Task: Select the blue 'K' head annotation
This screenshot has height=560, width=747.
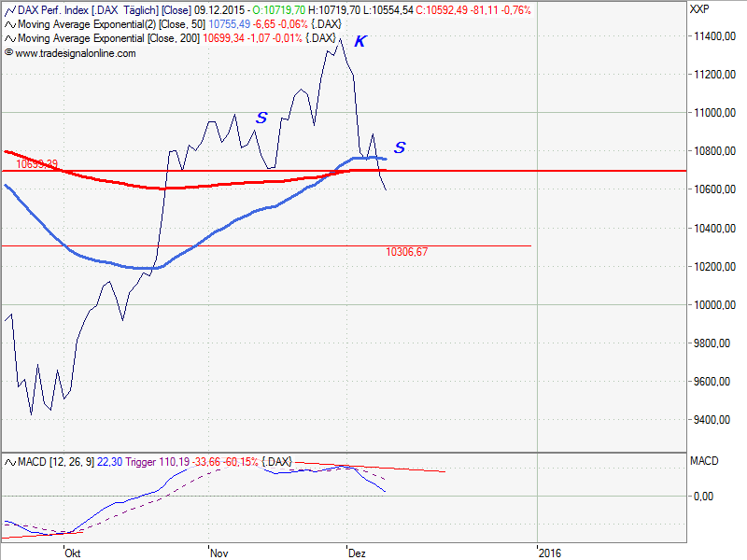Action: point(359,42)
